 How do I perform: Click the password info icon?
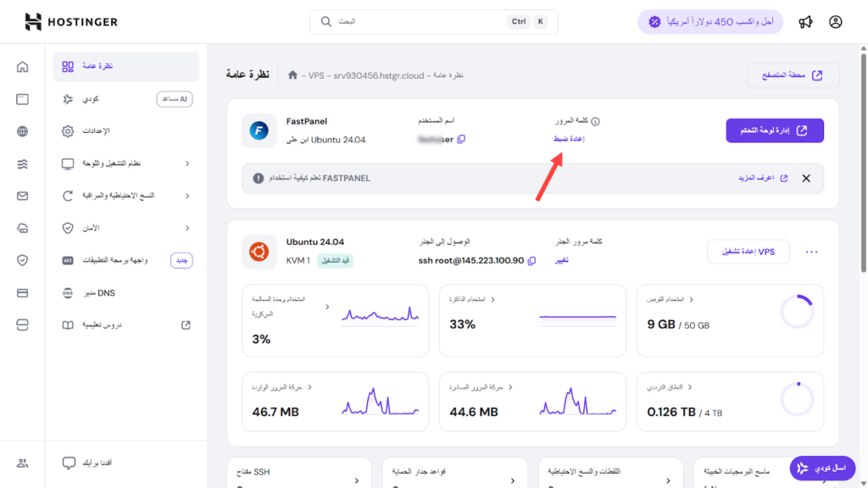click(595, 122)
